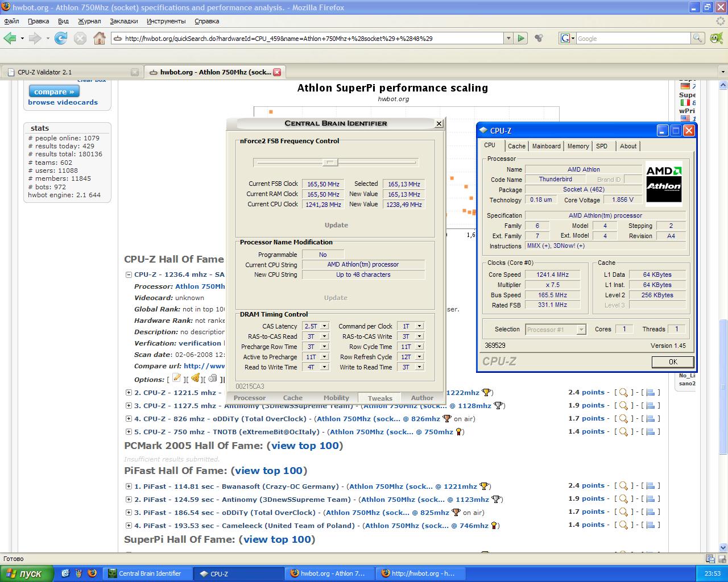Click the gold trophy icon in CPU-Z 1221.5 mhz row
Image resolution: width=728 pixels, height=582 pixels.
pyautogui.click(x=486, y=392)
